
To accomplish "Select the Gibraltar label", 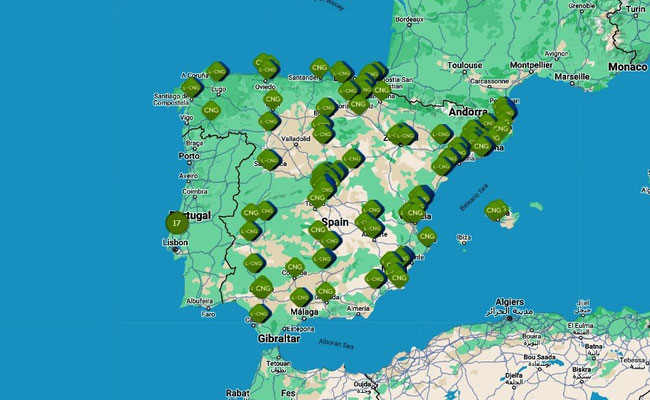I will tap(279, 338).
